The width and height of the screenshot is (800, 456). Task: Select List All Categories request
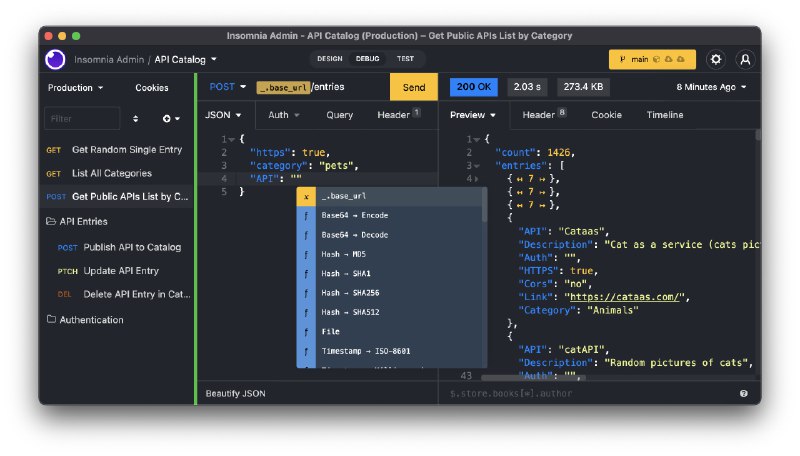click(x=117, y=173)
